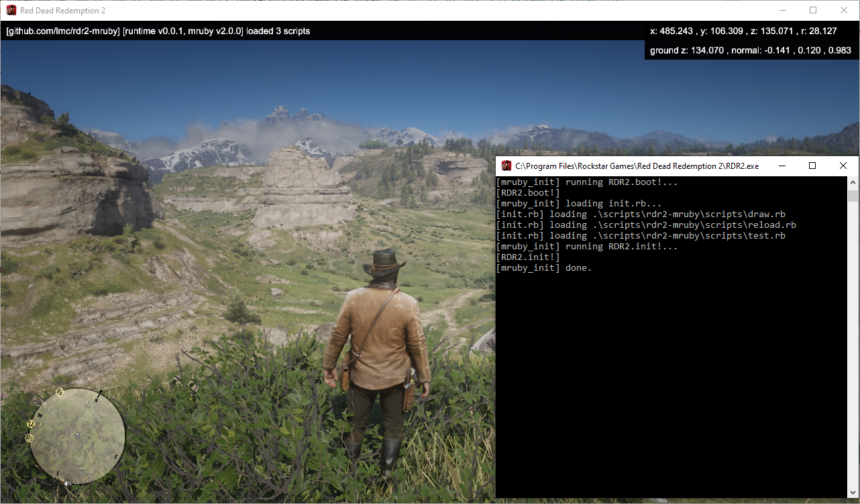
Task: Close the RDR2.exe console window
Action: [843, 166]
